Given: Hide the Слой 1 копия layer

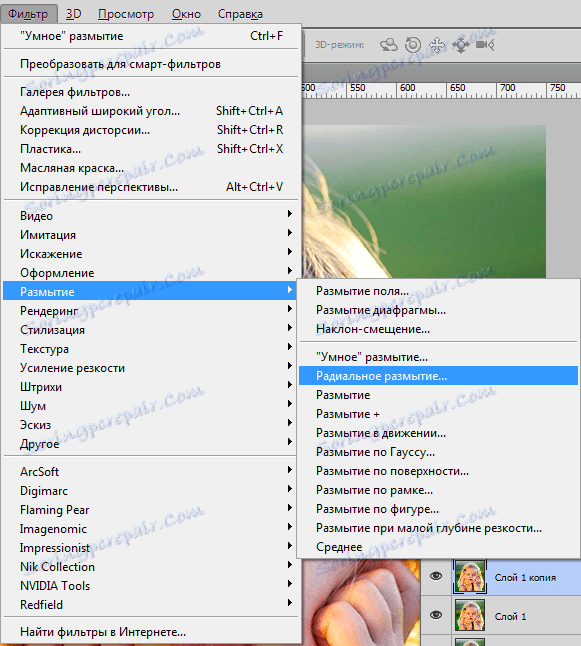Looking at the screenshot, I should [x=436, y=576].
